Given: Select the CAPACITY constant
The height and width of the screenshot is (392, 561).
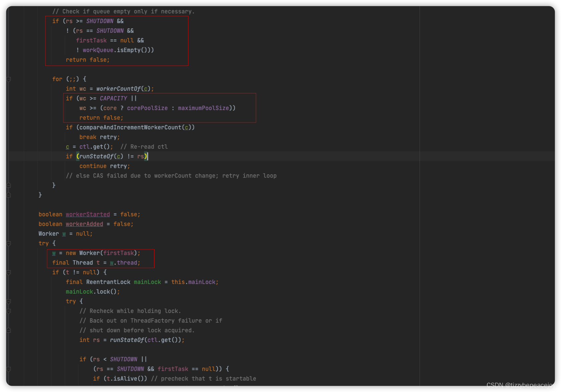Looking at the screenshot, I should pos(113,98).
